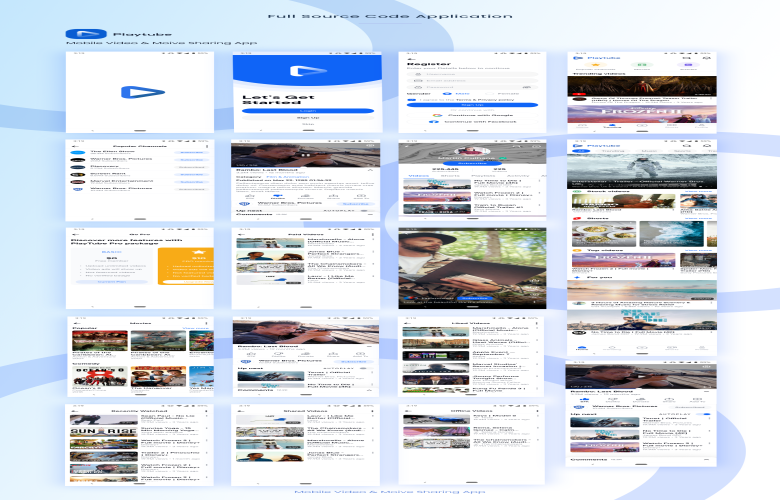This screenshot has height=500, width=780.
Task: Tap the Google icon on the Register screen
Action: tap(436, 115)
